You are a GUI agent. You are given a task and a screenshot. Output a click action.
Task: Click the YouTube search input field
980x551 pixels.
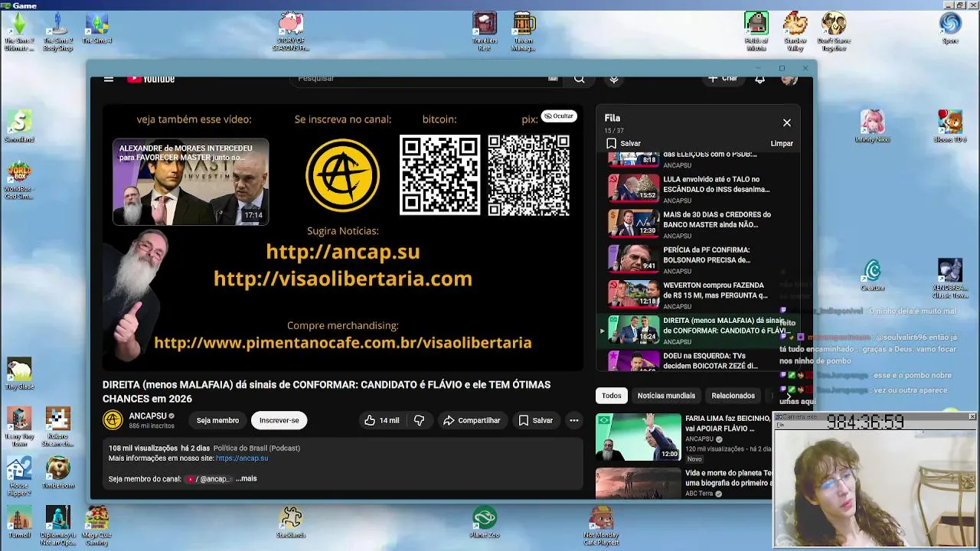tap(426, 78)
